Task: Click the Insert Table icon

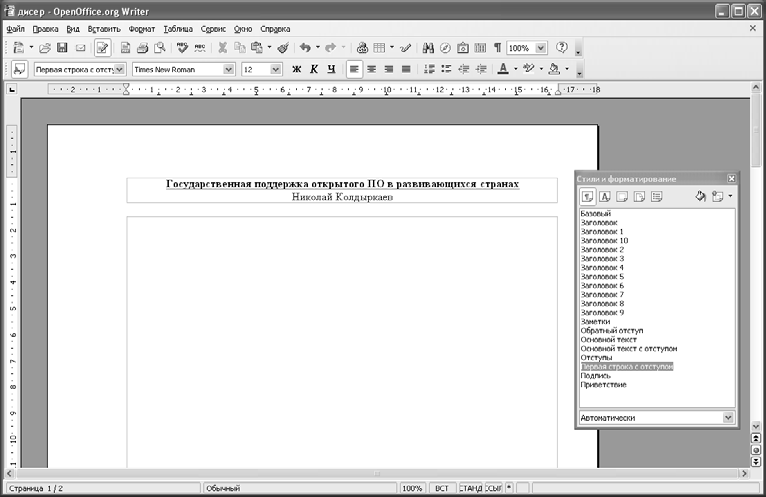Action: (379, 48)
